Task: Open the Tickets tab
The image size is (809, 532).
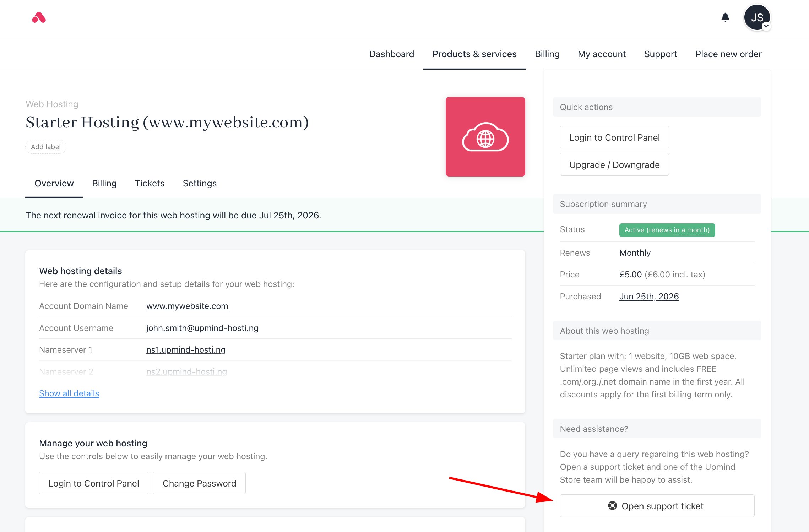Action: [150, 183]
